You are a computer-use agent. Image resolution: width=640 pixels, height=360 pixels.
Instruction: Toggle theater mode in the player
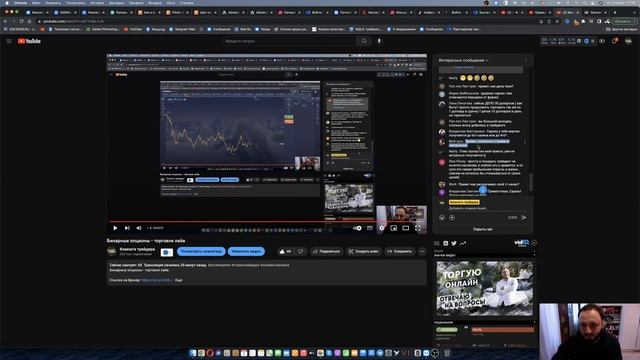pyautogui.click(x=405, y=228)
